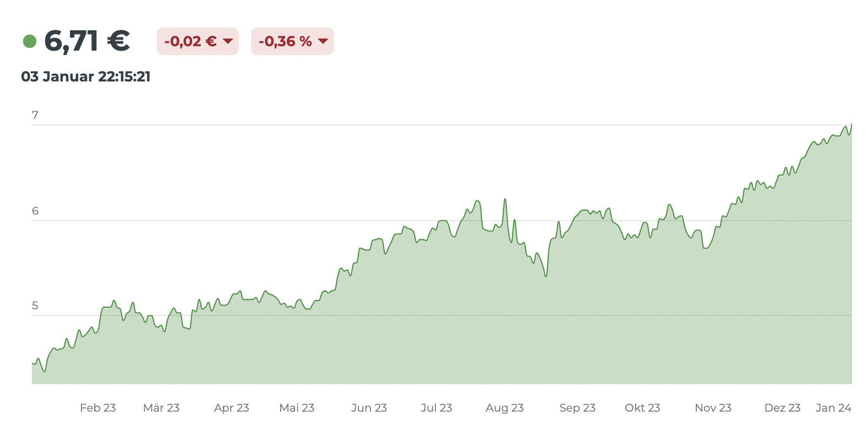Click the timestamp 03 Januar 22:15:21
The image size is (868, 426).
tap(86, 77)
